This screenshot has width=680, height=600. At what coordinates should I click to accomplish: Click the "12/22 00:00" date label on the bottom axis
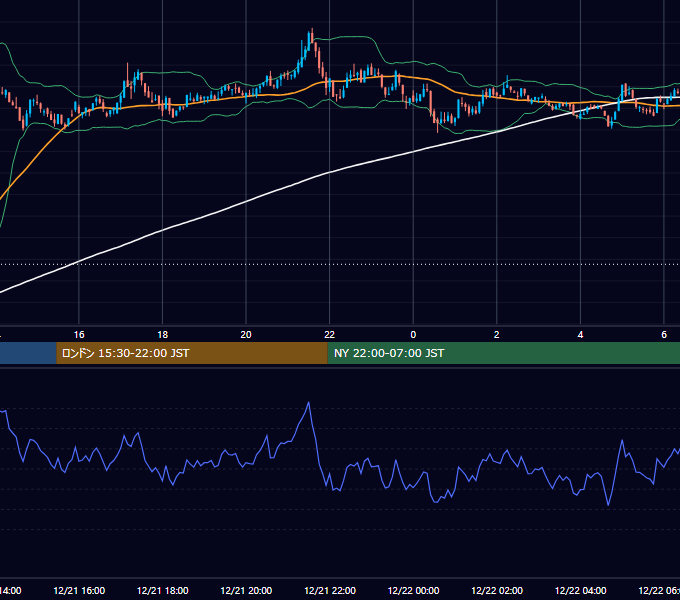point(413,590)
